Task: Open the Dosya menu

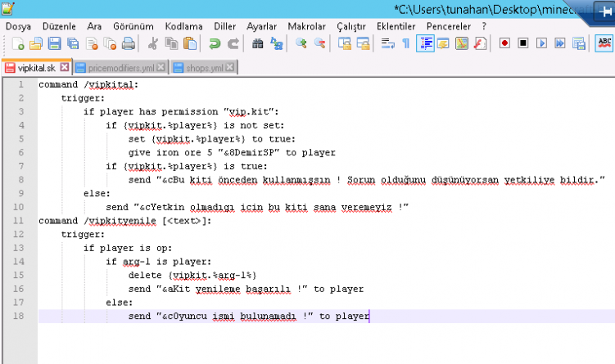Action: (19, 26)
